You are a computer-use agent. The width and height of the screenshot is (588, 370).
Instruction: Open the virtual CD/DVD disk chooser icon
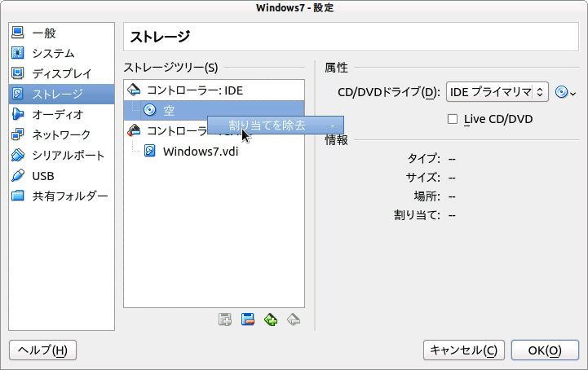(x=565, y=92)
